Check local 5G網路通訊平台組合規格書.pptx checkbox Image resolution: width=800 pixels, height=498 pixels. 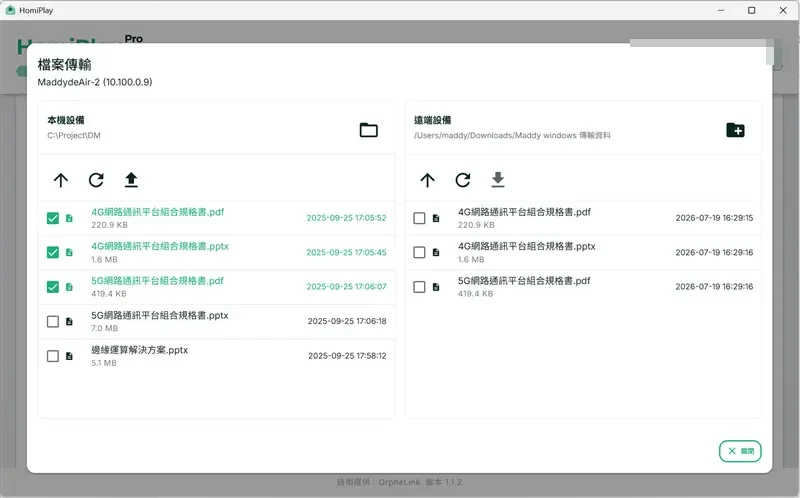tap(53, 321)
